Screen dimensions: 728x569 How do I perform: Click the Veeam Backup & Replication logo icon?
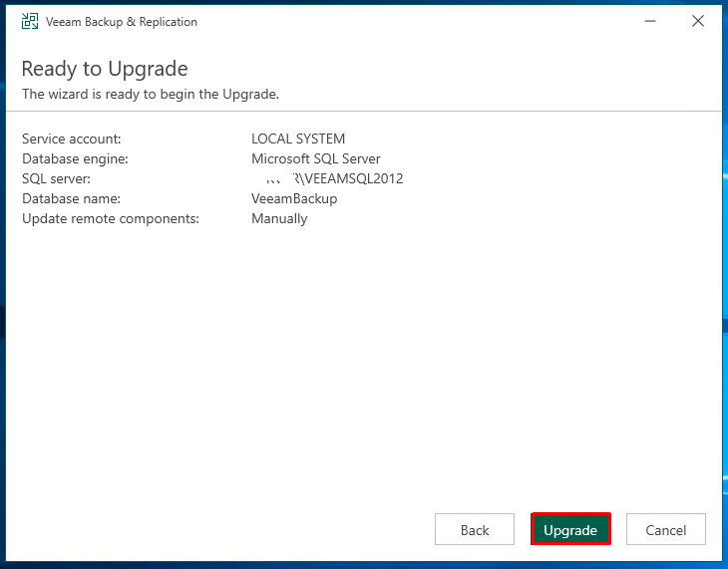[x=30, y=21]
